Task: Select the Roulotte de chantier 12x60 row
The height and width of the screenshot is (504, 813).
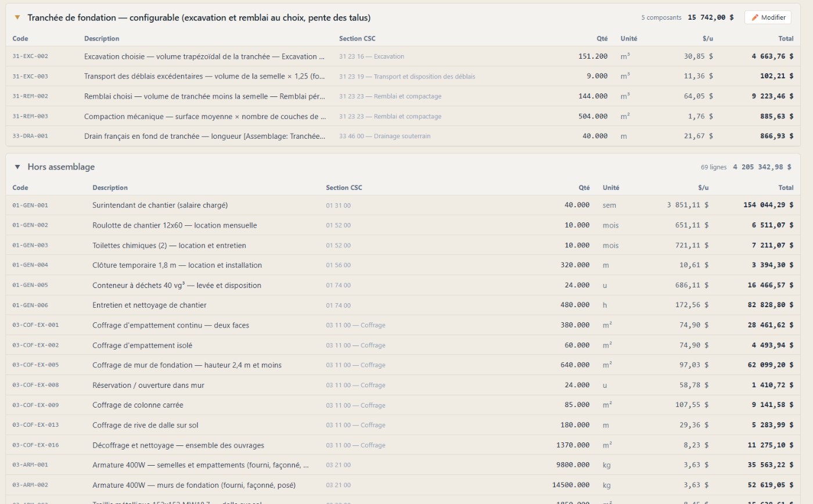Action: [403, 225]
